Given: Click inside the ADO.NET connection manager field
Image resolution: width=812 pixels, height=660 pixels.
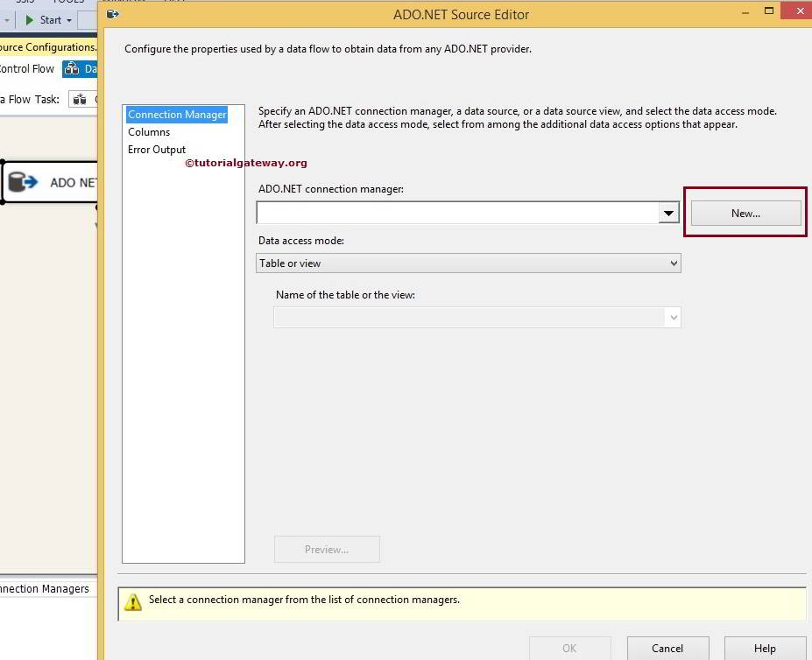Looking at the screenshot, I should 456,213.
